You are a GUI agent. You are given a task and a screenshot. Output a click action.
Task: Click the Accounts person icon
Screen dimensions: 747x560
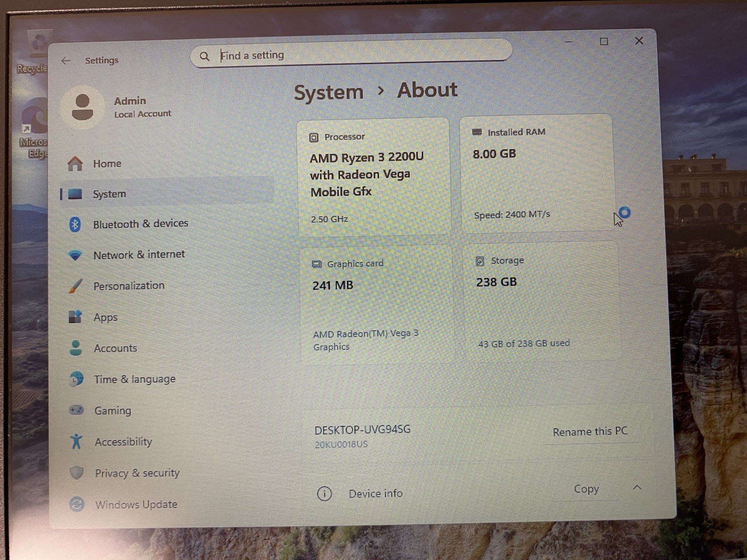76,348
